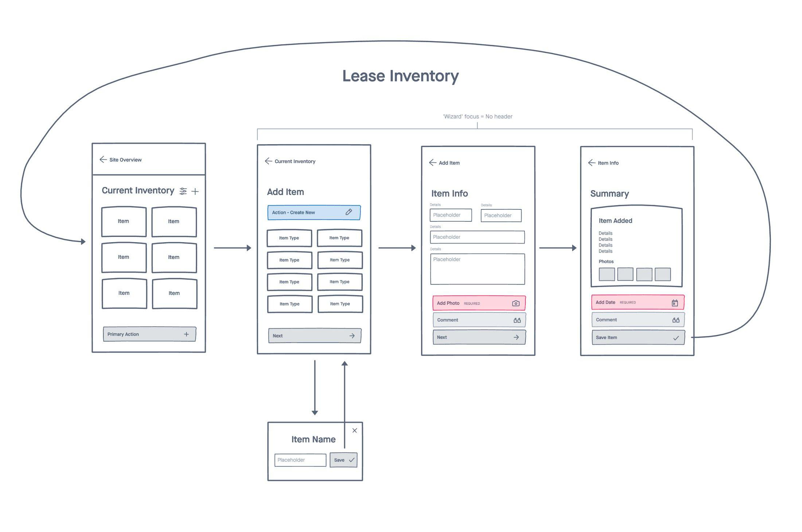Click the Lease Inventory title
The width and height of the screenshot is (802, 532).
[x=400, y=76]
